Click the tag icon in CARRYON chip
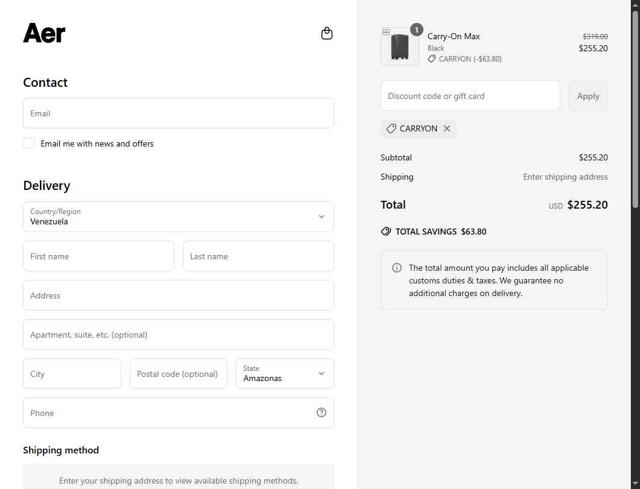Screen dimensions: 640x489 point(391,129)
